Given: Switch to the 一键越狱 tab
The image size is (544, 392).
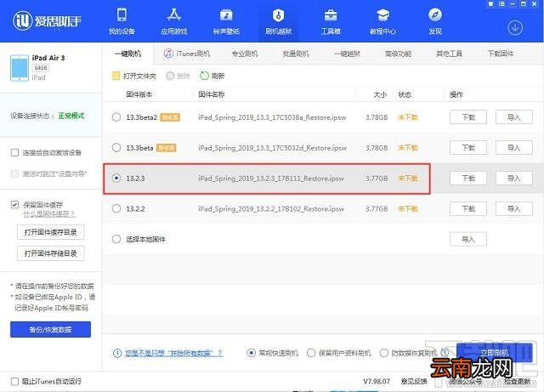Looking at the screenshot, I should [x=347, y=54].
